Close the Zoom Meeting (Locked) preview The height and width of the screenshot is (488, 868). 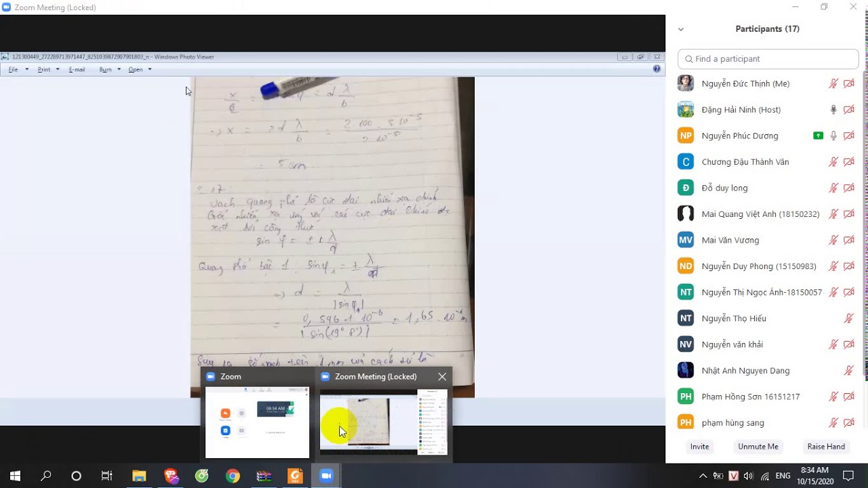pyautogui.click(x=442, y=377)
